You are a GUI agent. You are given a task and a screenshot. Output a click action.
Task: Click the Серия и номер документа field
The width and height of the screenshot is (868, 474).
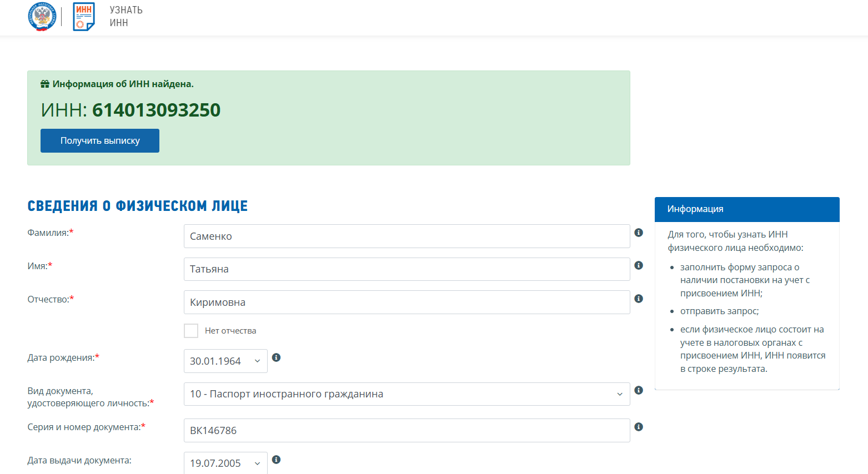point(407,431)
